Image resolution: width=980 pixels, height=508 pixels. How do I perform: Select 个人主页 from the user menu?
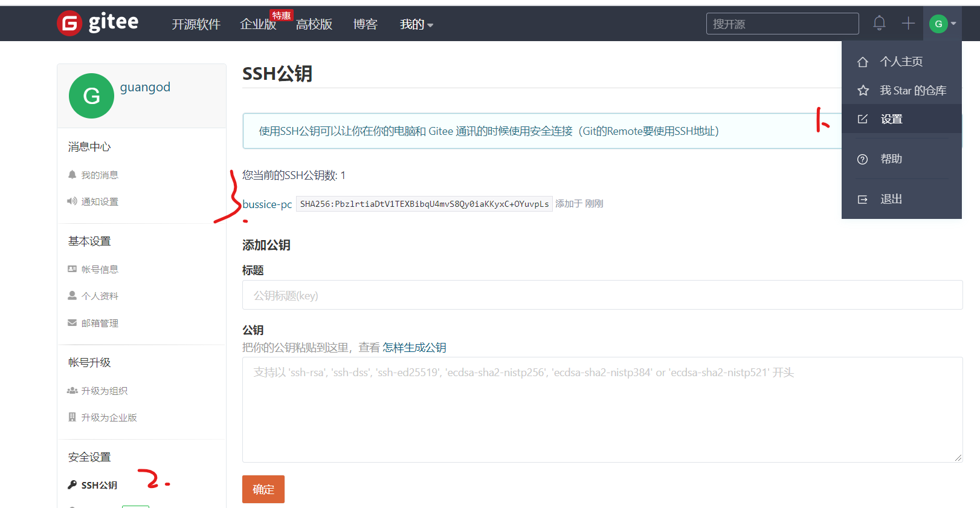click(x=901, y=62)
